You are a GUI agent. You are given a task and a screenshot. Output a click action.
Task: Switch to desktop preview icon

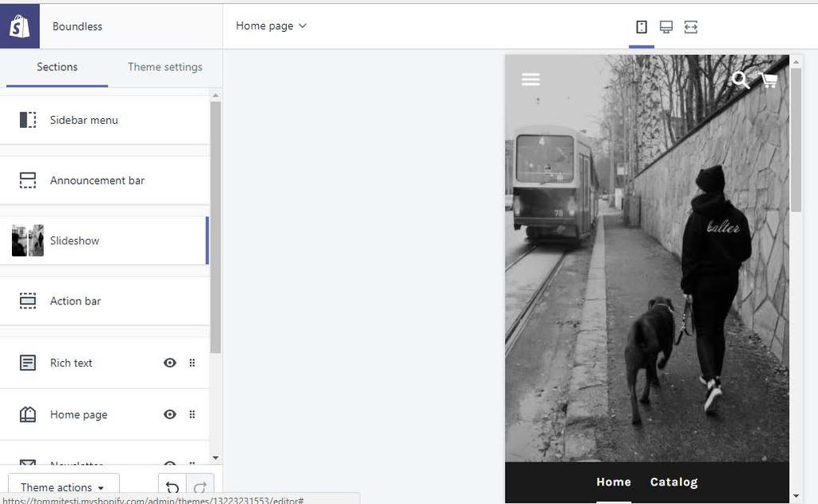click(x=665, y=26)
